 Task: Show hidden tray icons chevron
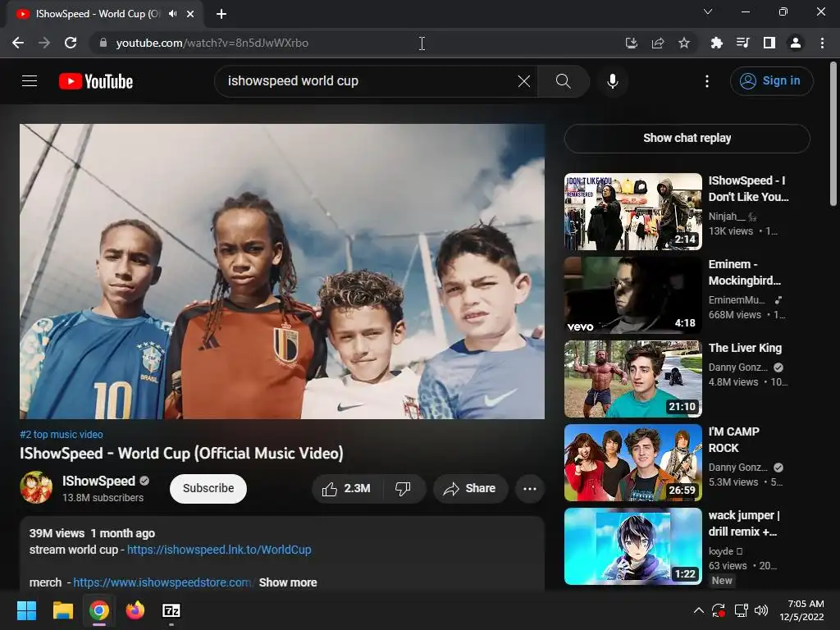click(699, 610)
